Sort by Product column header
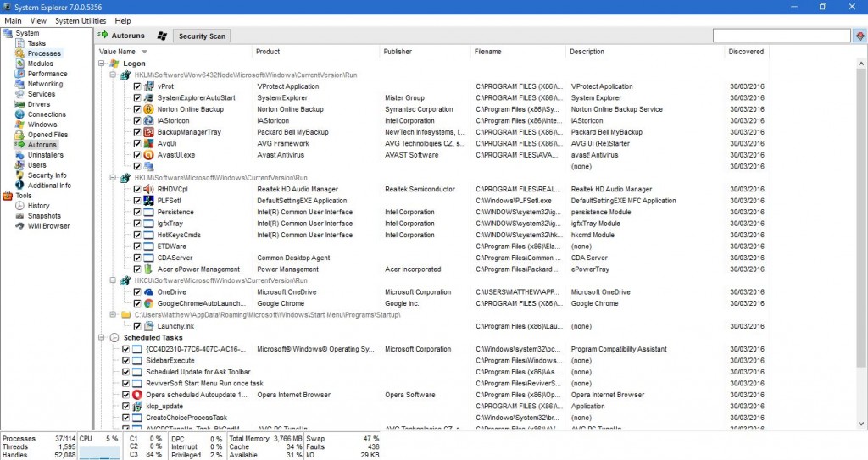Screen dimensions: 868x460 (315, 52)
